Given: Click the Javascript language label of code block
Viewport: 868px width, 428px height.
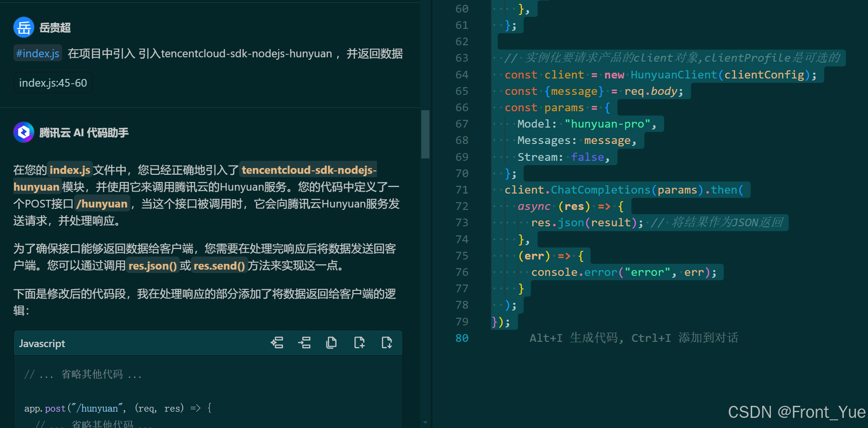Looking at the screenshot, I should tap(42, 343).
